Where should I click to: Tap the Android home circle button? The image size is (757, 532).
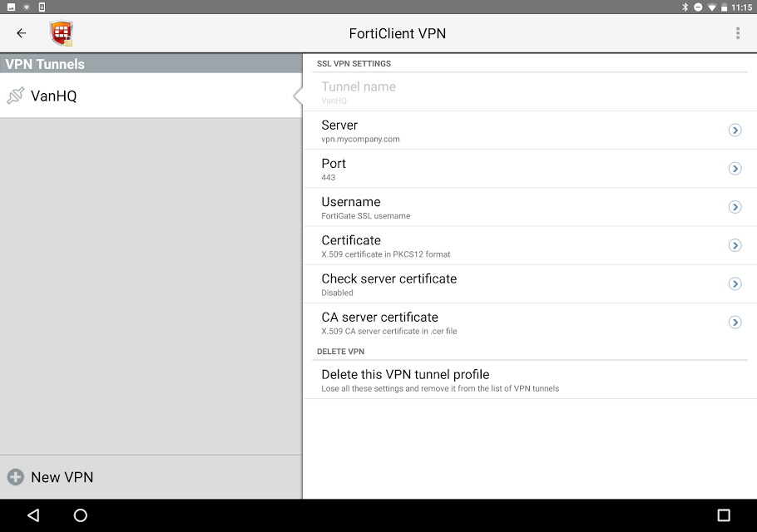[x=80, y=515]
